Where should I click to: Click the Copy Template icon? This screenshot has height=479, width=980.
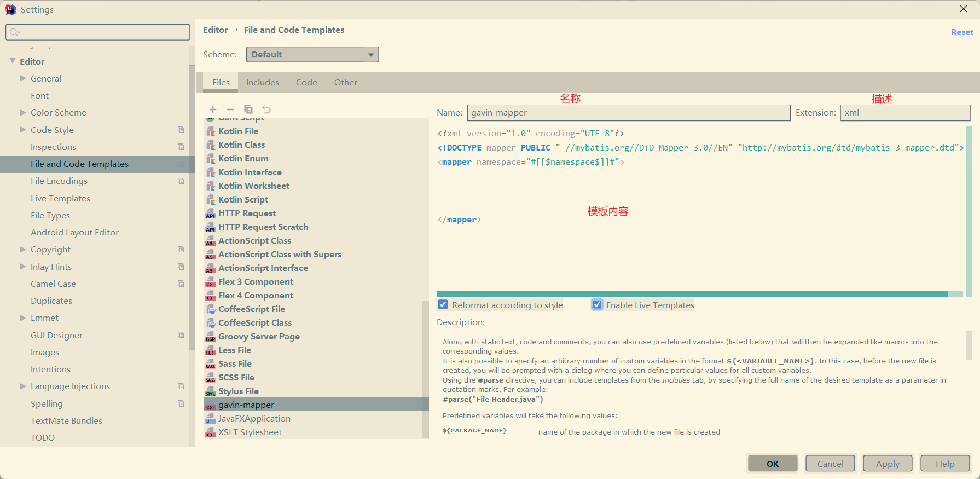click(x=248, y=109)
